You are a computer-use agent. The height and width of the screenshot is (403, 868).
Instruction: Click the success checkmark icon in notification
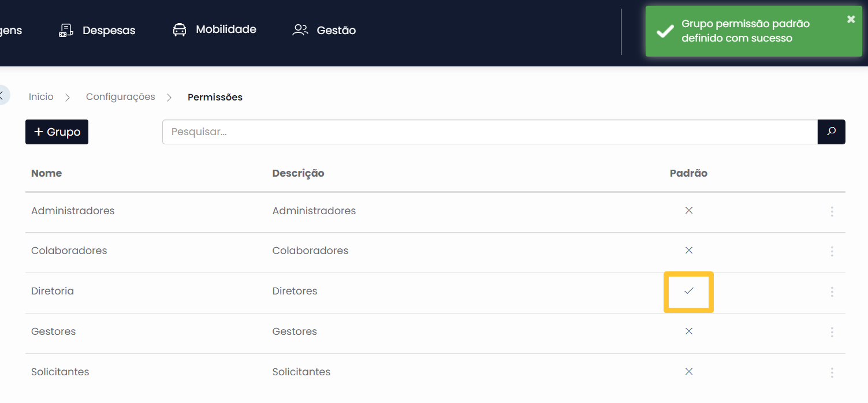665,31
